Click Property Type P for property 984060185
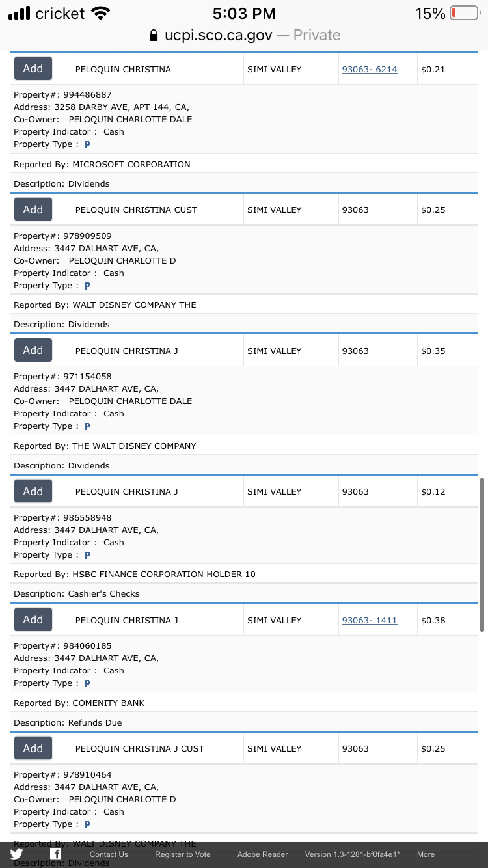 point(87,683)
